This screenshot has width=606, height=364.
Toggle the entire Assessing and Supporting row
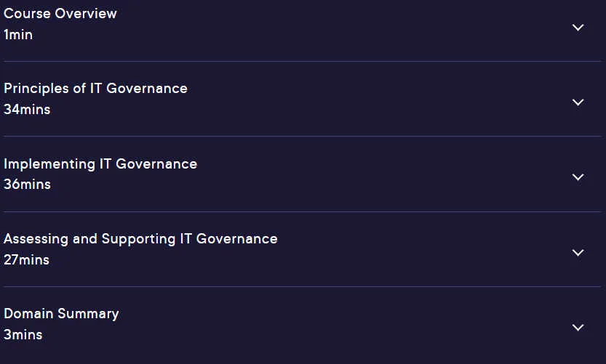tap(303, 249)
